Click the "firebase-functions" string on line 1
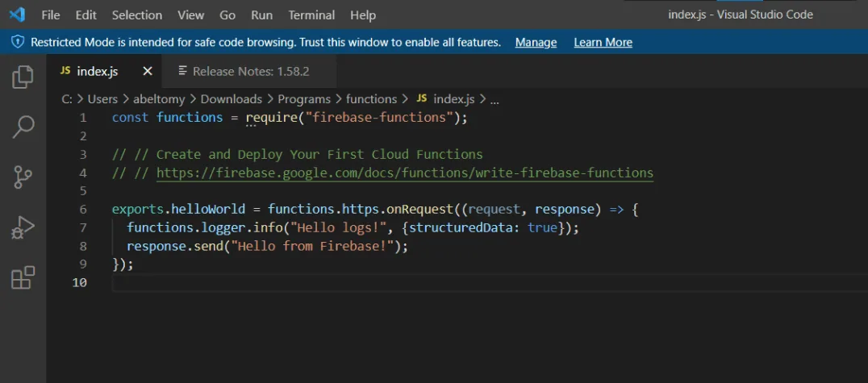Image resolution: width=868 pixels, height=383 pixels. tap(379, 118)
